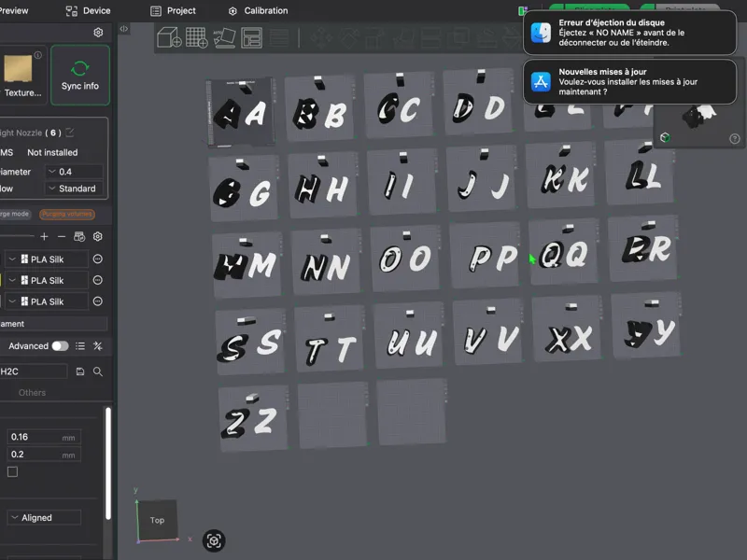Save the process preset with disk icon
Screen dimensions: 747x560
pyautogui.click(x=80, y=371)
